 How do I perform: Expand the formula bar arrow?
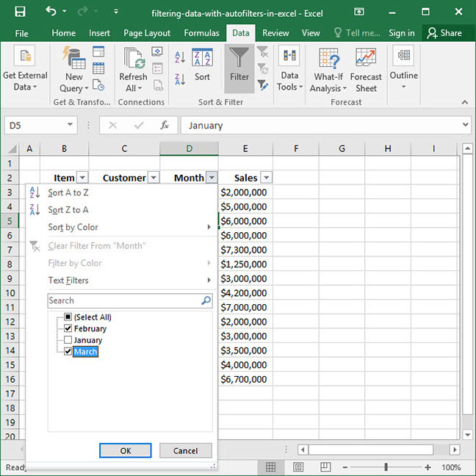coord(465,124)
